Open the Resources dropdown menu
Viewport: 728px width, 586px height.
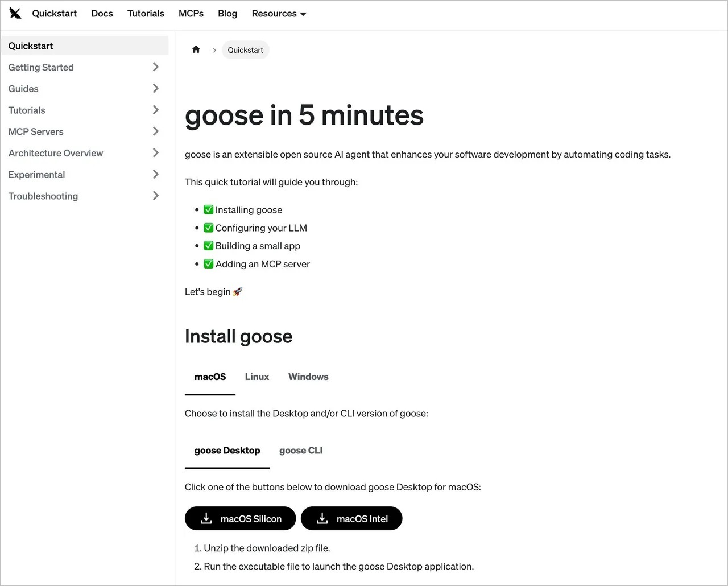(279, 14)
